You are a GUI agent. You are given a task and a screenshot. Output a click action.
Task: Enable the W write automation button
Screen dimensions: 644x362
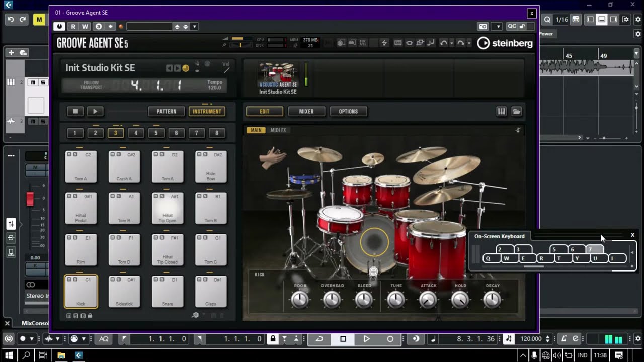[85, 26]
